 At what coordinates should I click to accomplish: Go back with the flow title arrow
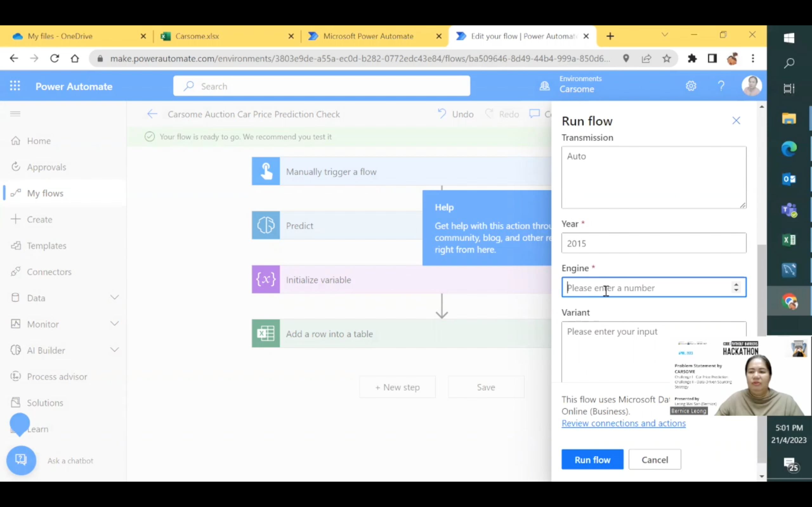pyautogui.click(x=152, y=114)
